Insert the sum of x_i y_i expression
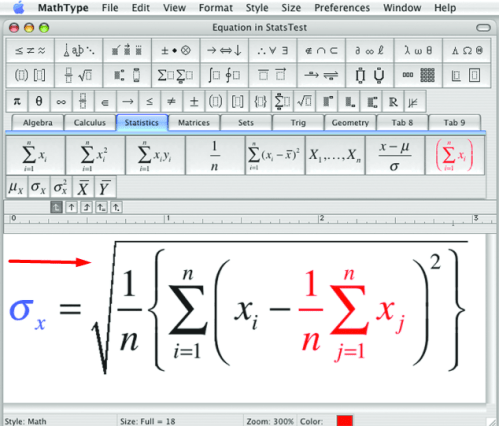The height and width of the screenshot is (426, 499). 155,155
